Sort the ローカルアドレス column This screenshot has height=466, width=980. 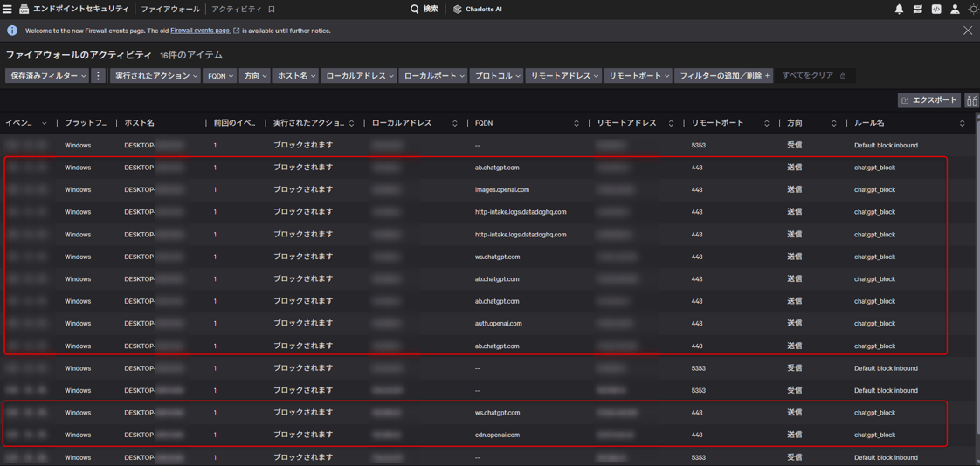[454, 123]
